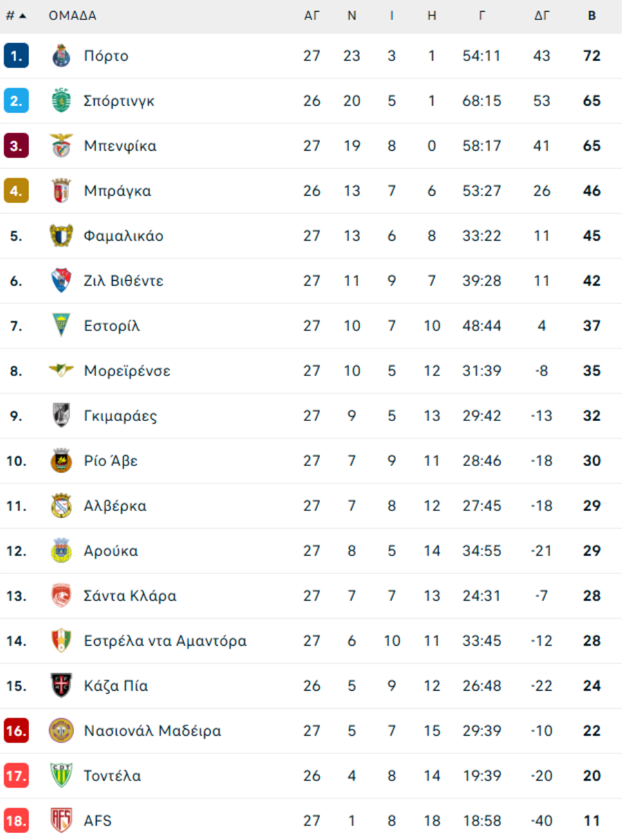Click the Casa Pia crest icon
The height and width of the screenshot is (840, 622).
pyautogui.click(x=62, y=686)
